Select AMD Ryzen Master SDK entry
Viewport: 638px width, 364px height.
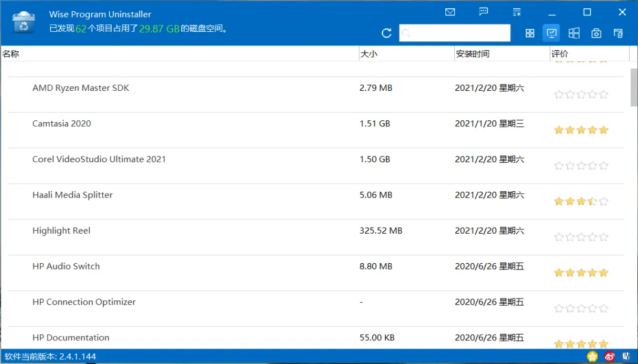315,94
